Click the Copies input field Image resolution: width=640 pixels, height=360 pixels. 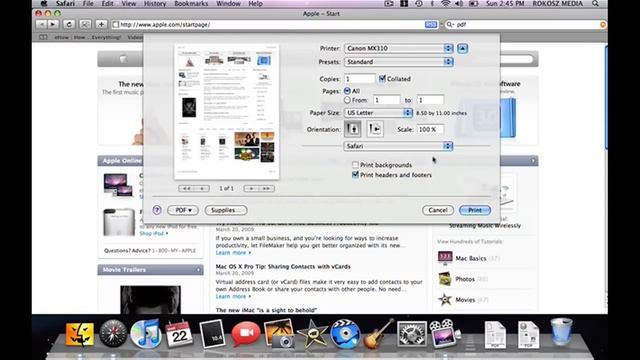tap(360, 79)
